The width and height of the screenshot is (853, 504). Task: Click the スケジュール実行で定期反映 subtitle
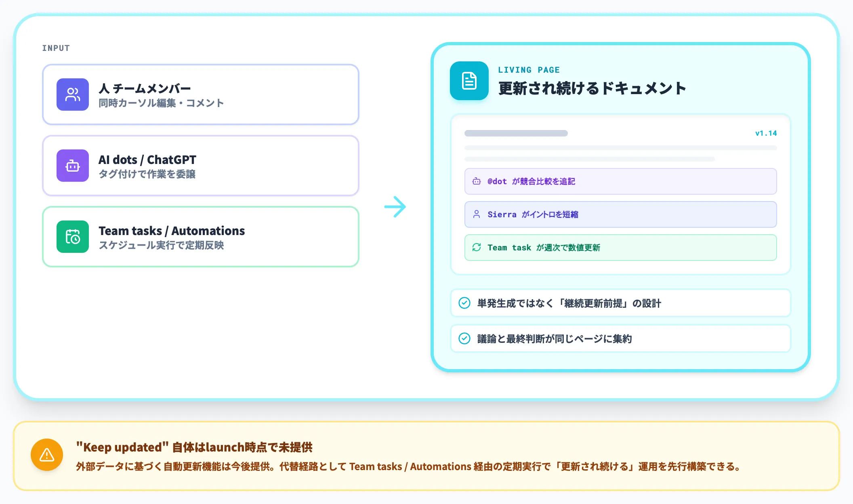tap(161, 246)
